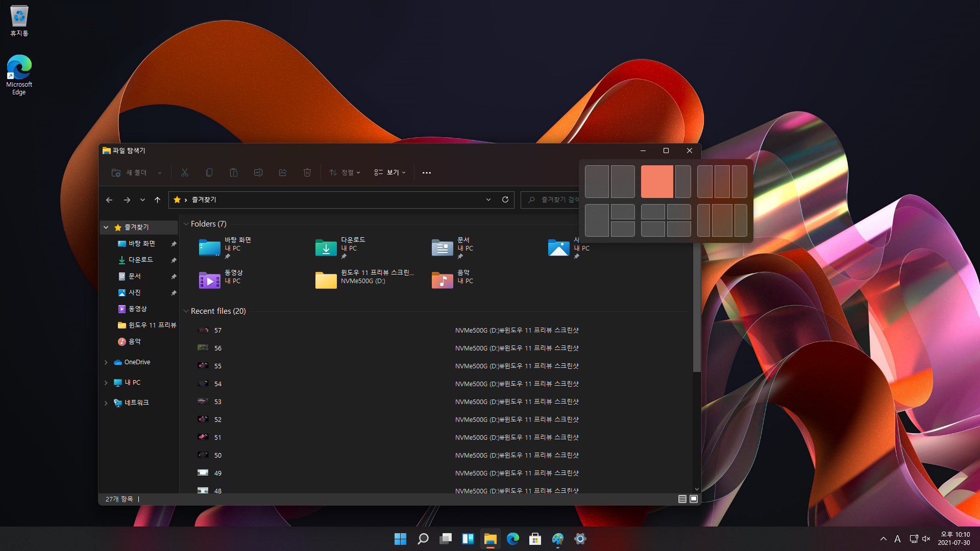Click the Rename icon in the toolbar
The image size is (980, 551).
[x=258, y=173]
